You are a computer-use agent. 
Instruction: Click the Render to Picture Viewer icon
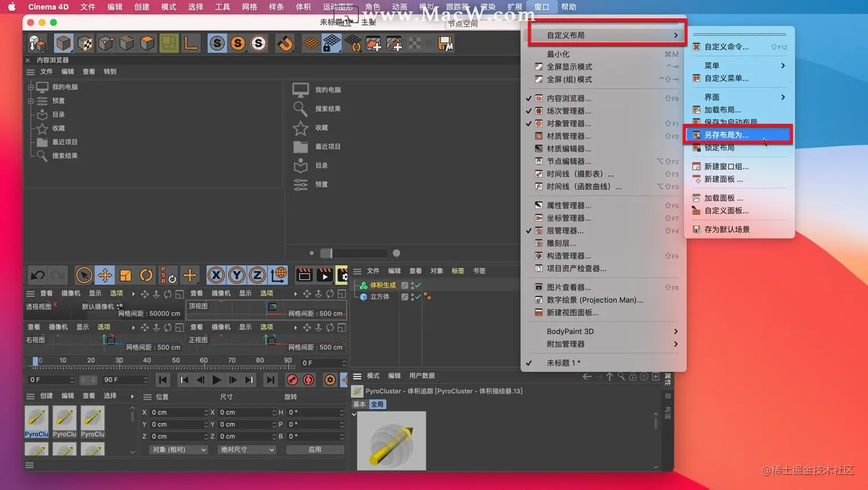tap(325, 275)
